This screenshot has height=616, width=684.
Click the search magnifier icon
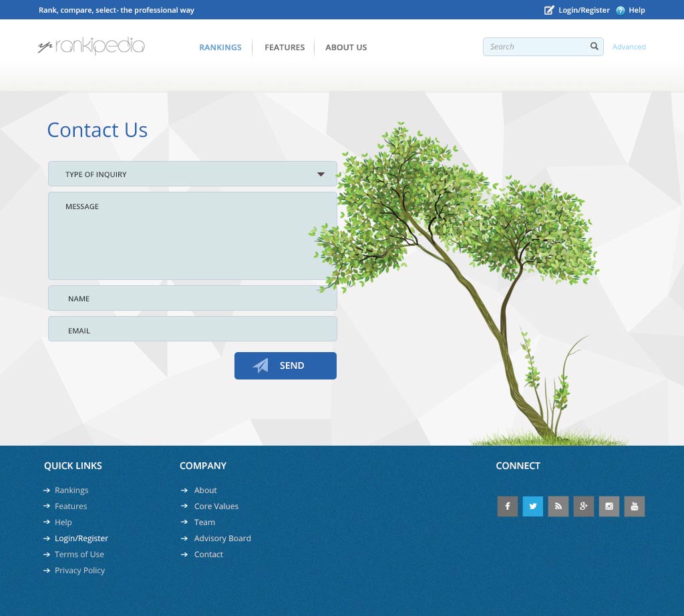tap(594, 46)
